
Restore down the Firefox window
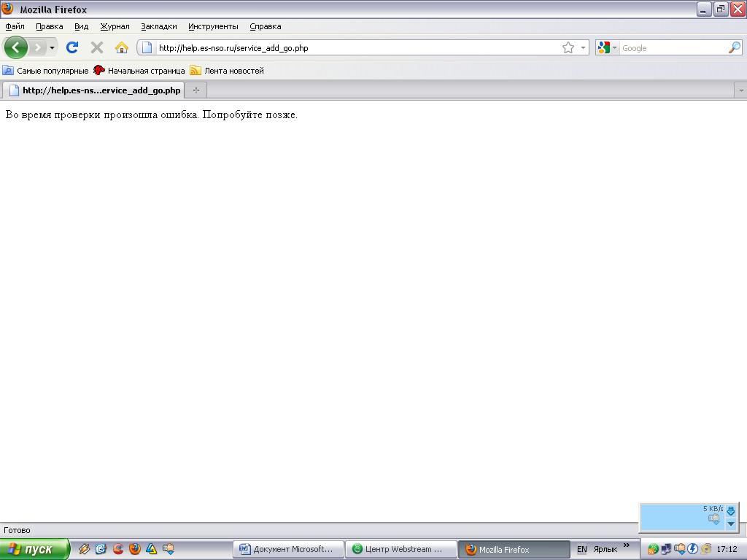[x=721, y=9]
